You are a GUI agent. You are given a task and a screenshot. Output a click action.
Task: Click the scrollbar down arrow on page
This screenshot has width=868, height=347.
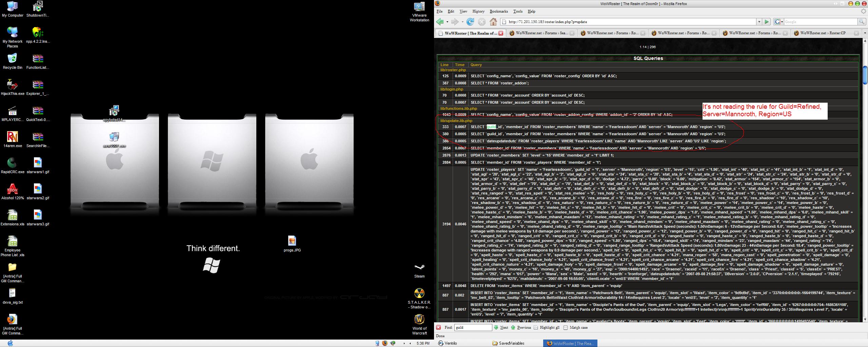point(865,319)
